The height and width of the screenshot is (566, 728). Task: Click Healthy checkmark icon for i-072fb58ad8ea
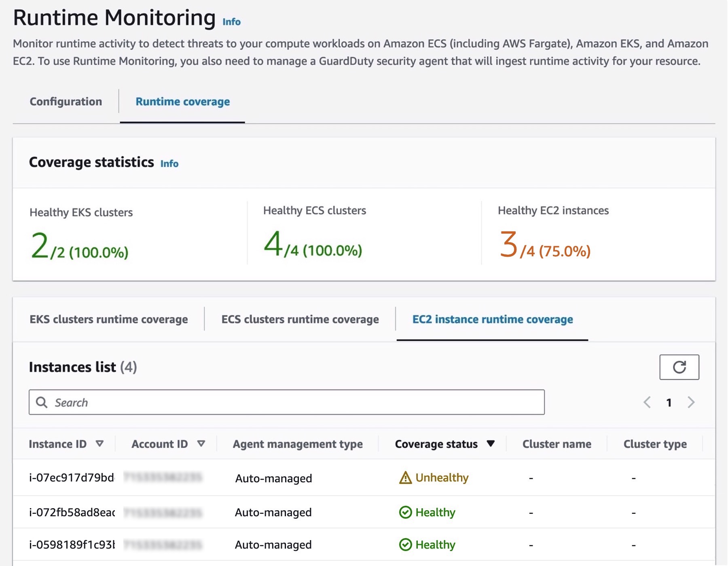point(405,512)
